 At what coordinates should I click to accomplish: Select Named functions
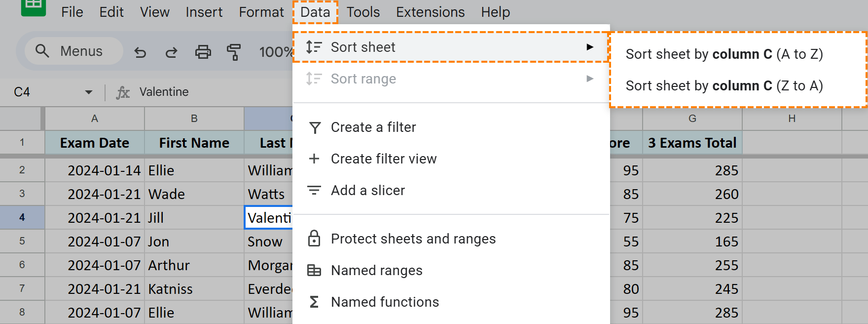point(451,302)
